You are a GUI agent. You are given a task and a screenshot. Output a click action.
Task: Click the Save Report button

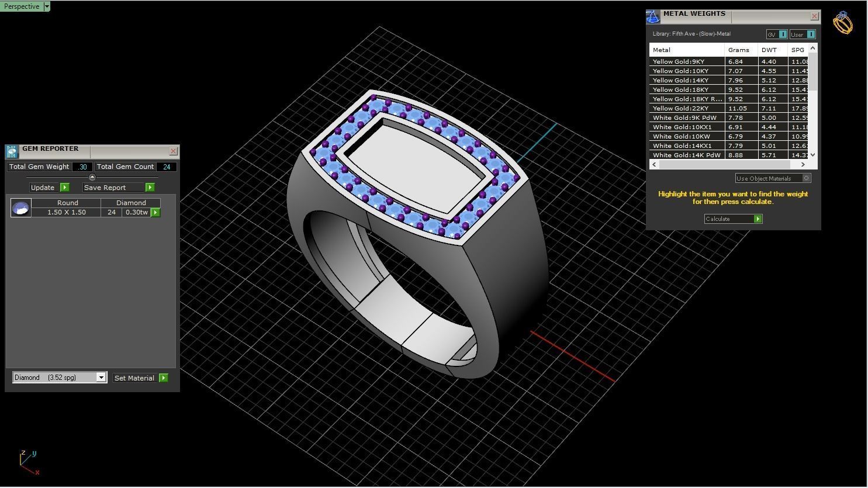[x=113, y=188]
